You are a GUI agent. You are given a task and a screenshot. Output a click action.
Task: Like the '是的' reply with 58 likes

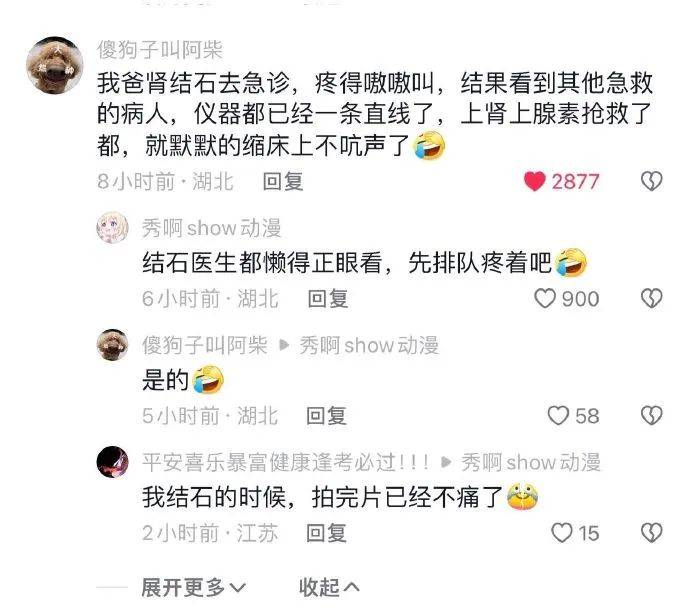coord(558,415)
